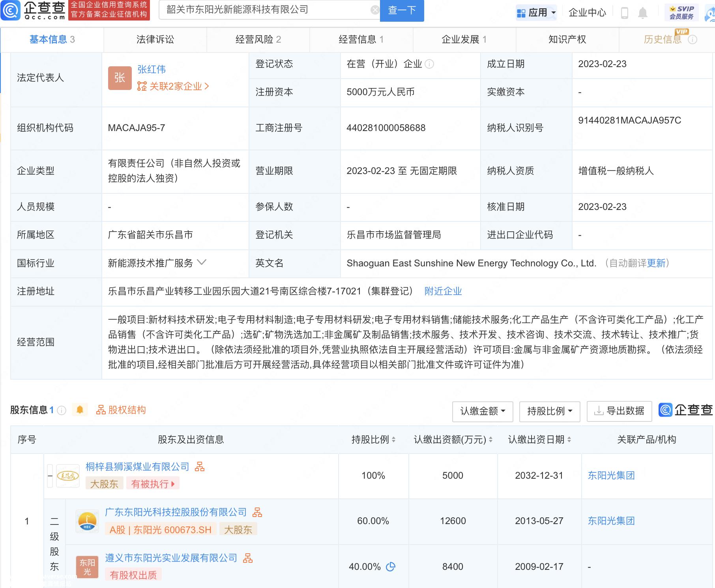715x588 pixels.
Task: Click A股 | 东阳光 600673.SH stock tag
Action: (161, 530)
